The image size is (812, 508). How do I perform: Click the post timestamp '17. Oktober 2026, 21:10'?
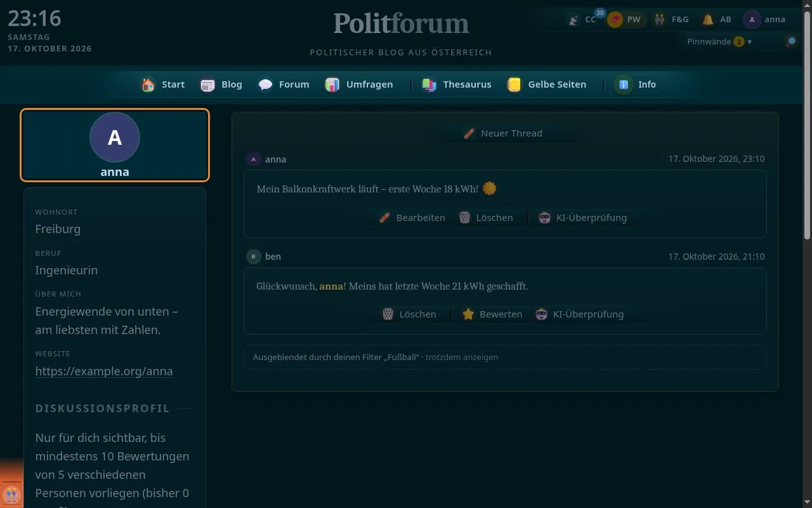click(x=716, y=257)
